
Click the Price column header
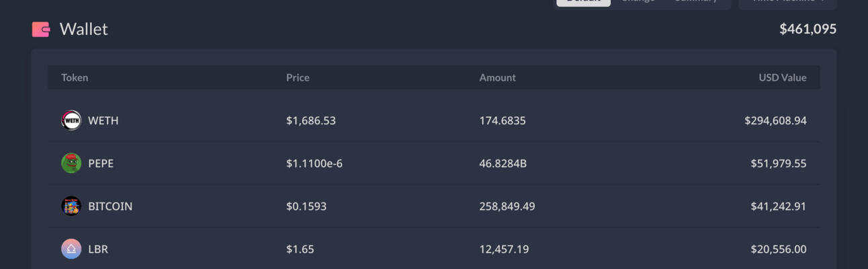coord(298,77)
